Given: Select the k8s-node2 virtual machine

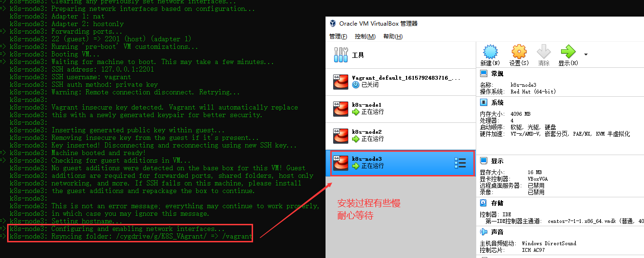Looking at the screenshot, I should (x=400, y=136).
